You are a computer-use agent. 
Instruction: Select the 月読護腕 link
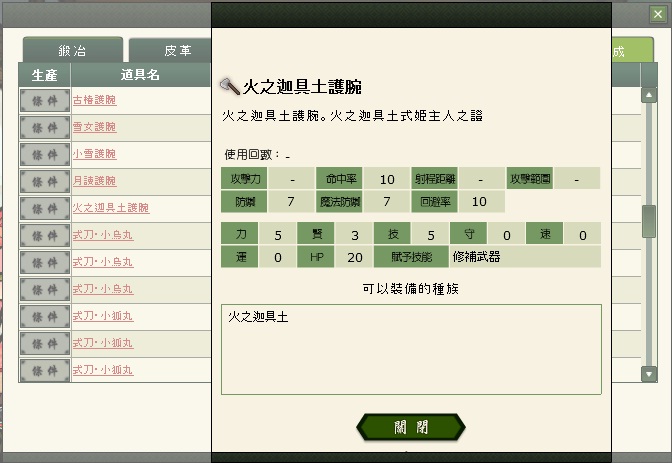[95, 181]
